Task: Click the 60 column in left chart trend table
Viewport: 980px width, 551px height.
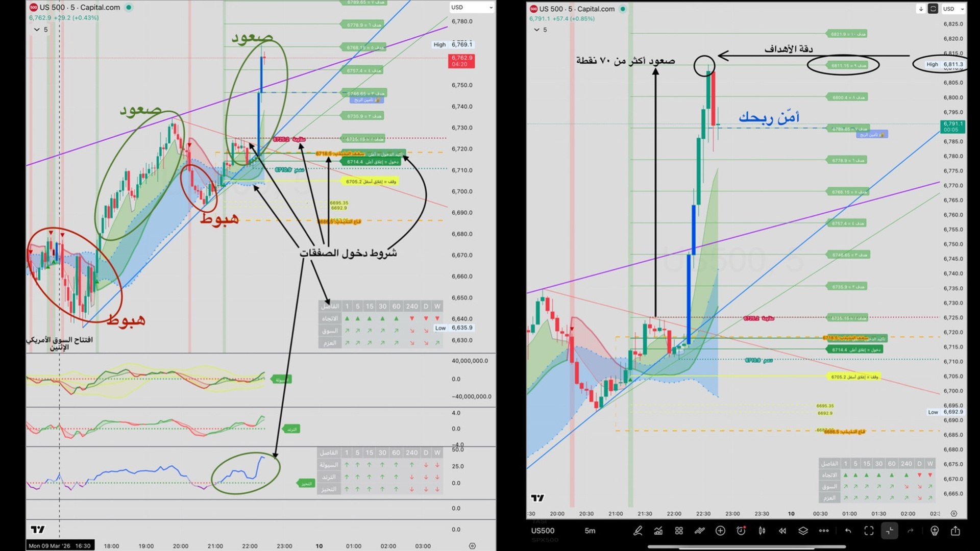Action: [396, 306]
